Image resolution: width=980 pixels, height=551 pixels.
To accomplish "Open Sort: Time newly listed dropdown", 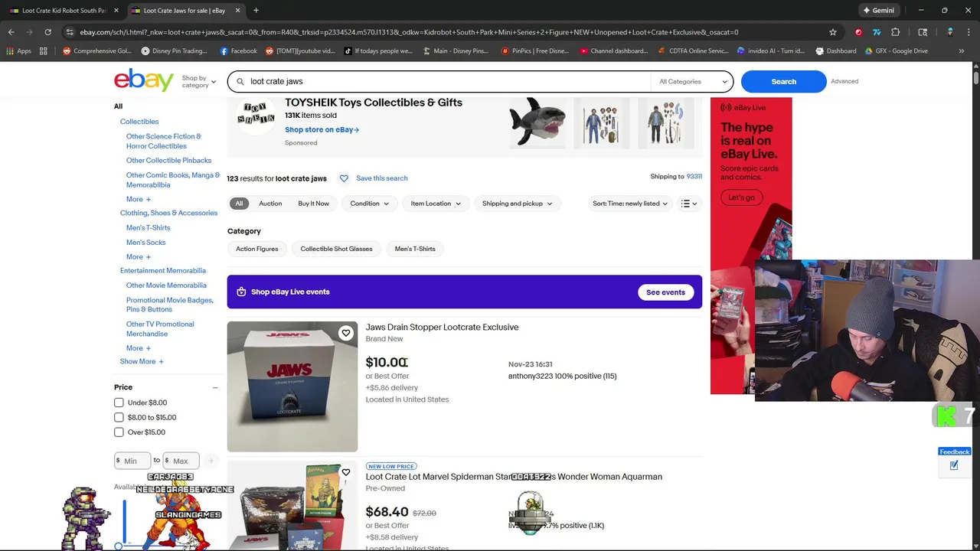I will point(630,204).
